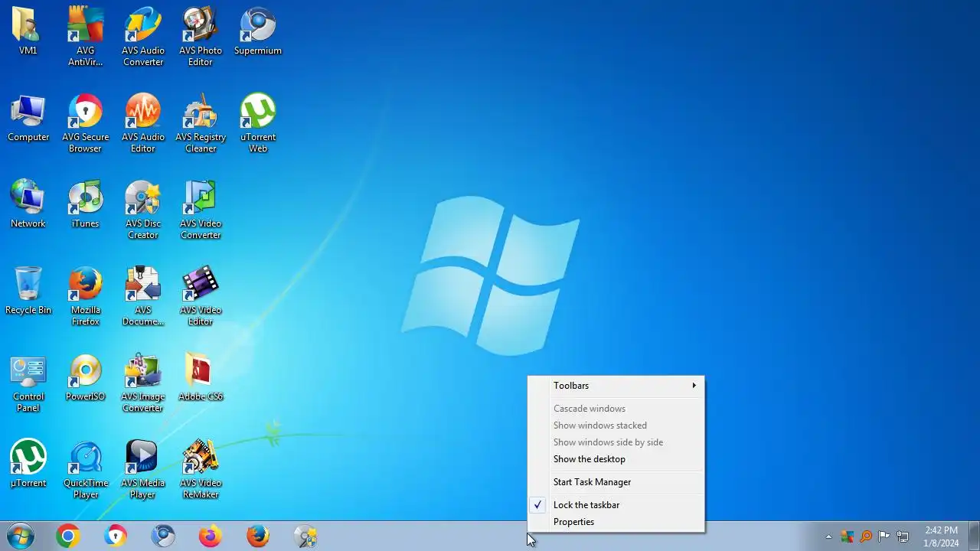
Task: Choose Show the desktop in context menu
Action: point(616,459)
